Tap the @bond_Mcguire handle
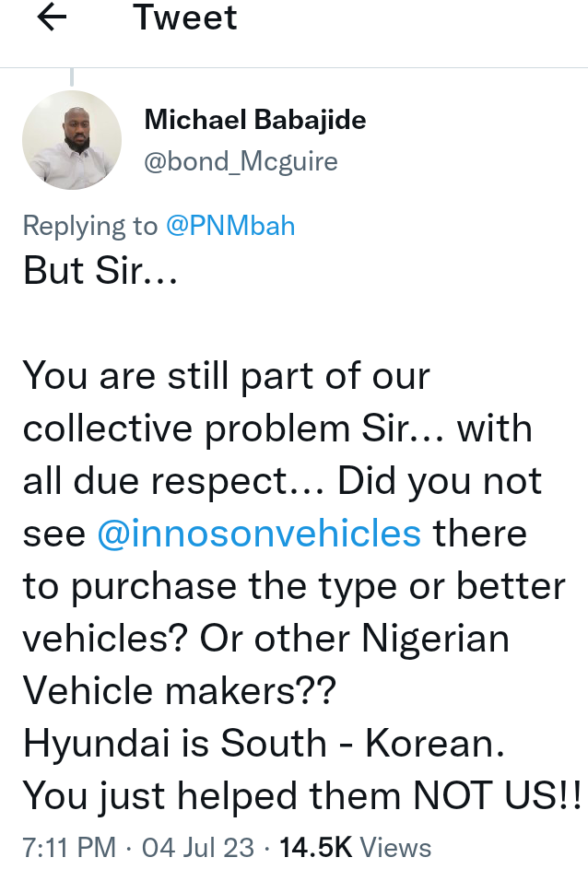Screen dimensions: 588x881 coord(241,162)
